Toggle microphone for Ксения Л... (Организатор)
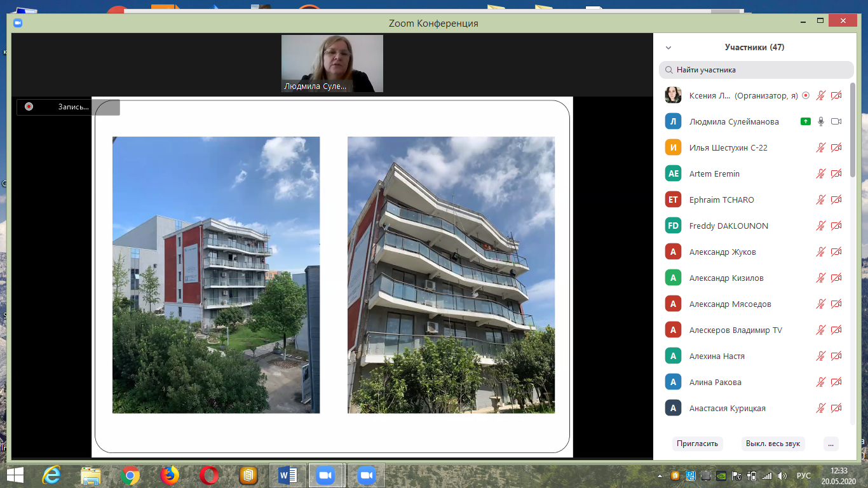Viewport: 868px width, 488px height. tap(821, 95)
